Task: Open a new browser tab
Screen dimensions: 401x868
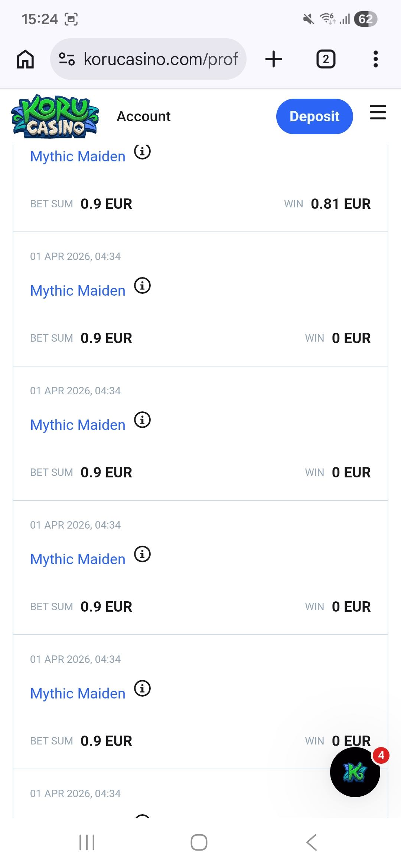Action: [x=274, y=59]
